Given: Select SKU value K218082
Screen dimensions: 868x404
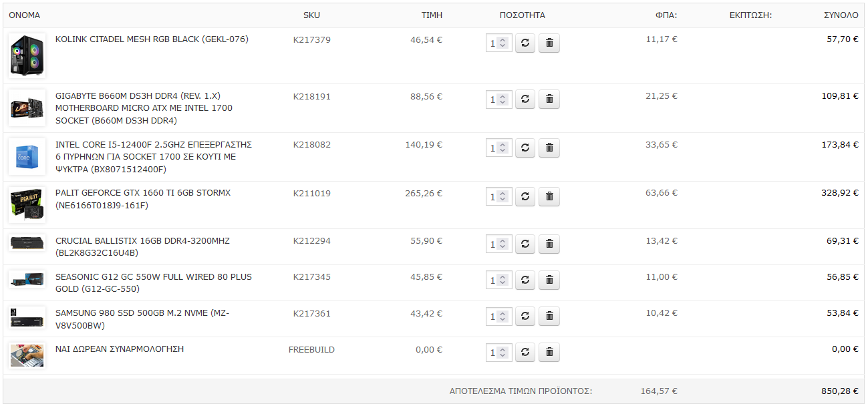Looking at the screenshot, I should [x=311, y=144].
